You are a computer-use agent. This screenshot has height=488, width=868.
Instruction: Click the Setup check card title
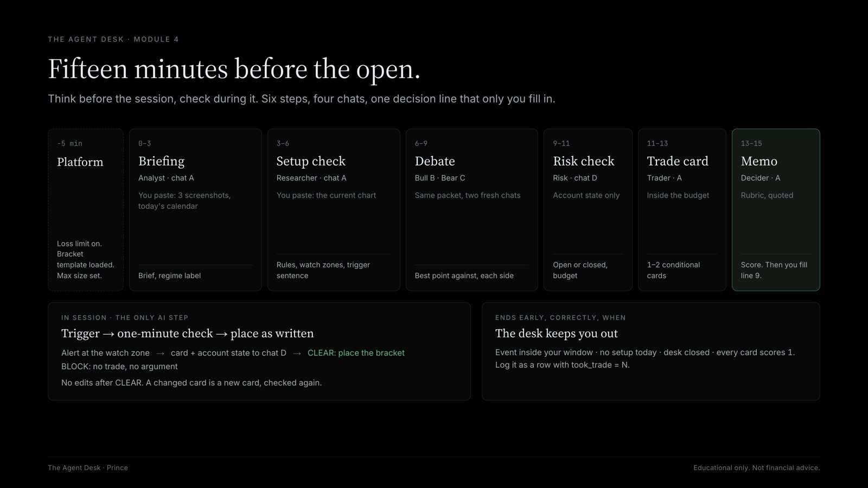(x=311, y=161)
